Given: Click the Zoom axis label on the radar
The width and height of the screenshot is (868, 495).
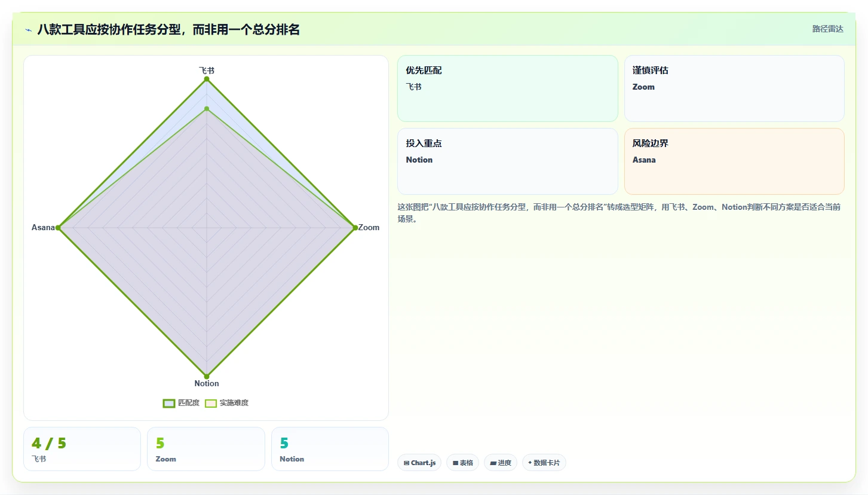Looking at the screenshot, I should (369, 227).
